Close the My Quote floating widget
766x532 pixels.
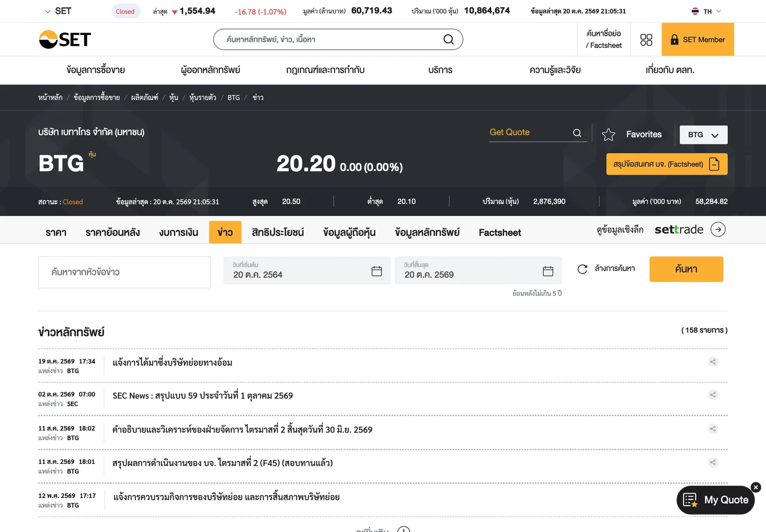(x=756, y=487)
